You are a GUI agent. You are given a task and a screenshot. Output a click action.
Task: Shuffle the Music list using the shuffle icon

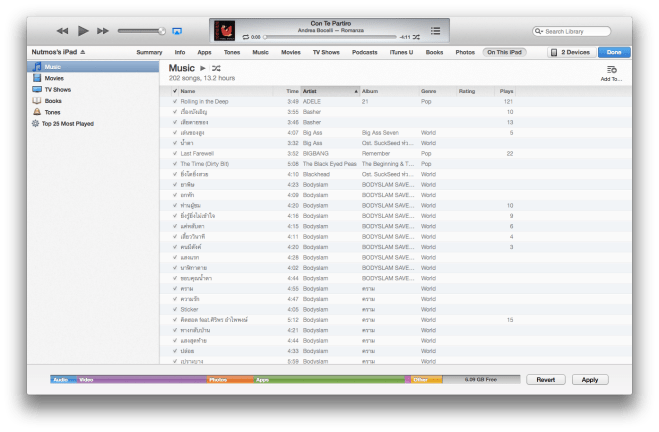216,68
